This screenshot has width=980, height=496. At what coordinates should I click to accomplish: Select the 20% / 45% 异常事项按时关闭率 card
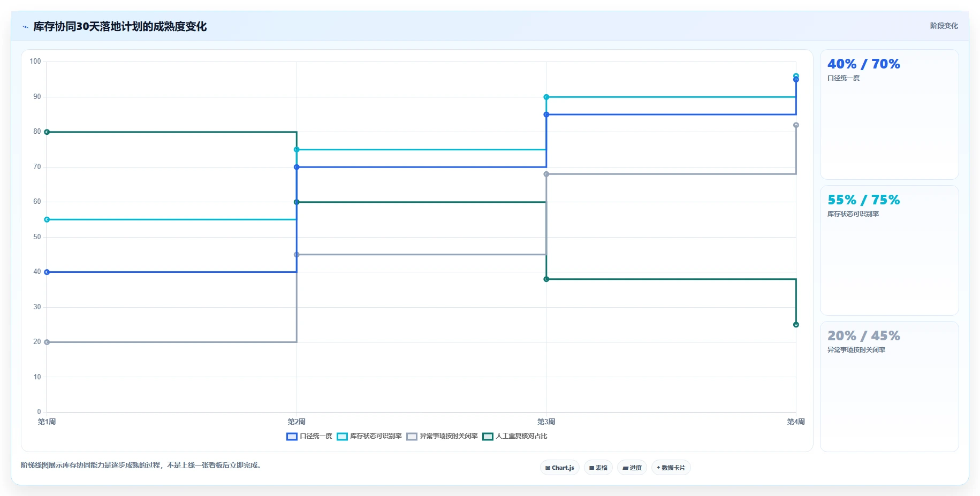(889, 386)
